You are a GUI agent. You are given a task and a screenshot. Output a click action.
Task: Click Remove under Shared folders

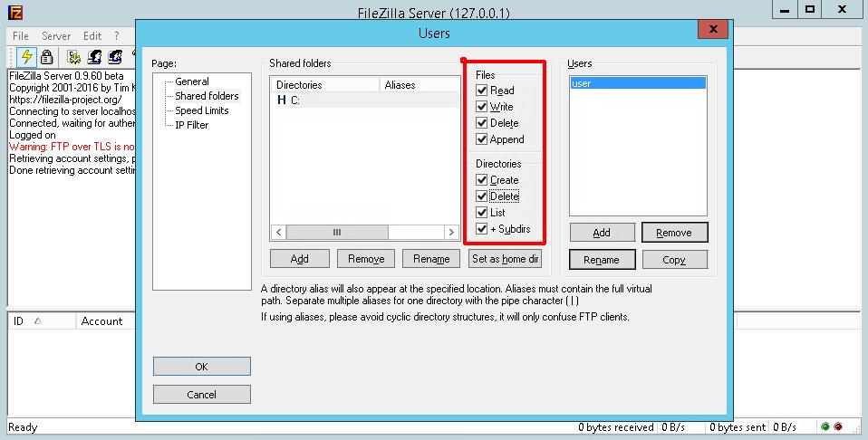point(366,258)
